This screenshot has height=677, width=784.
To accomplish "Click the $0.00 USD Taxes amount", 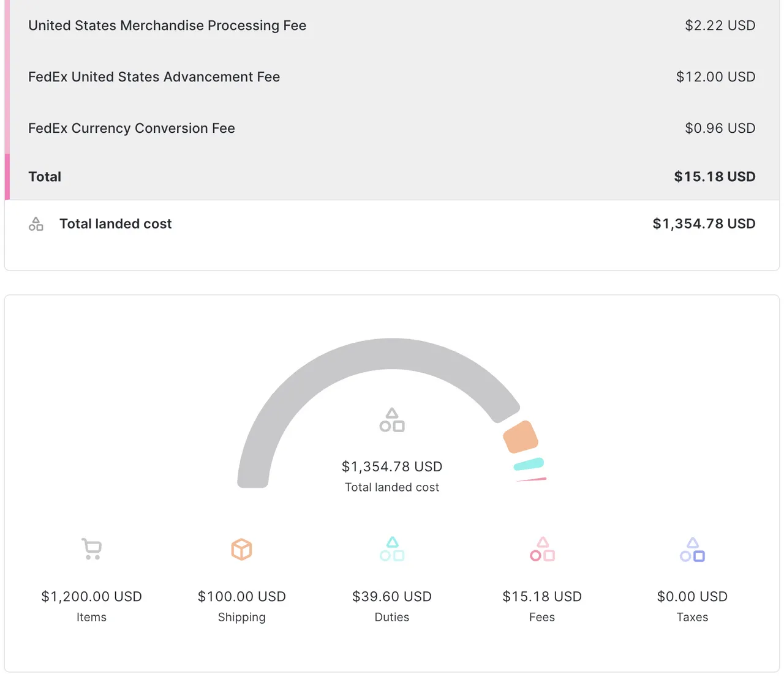I will (692, 596).
